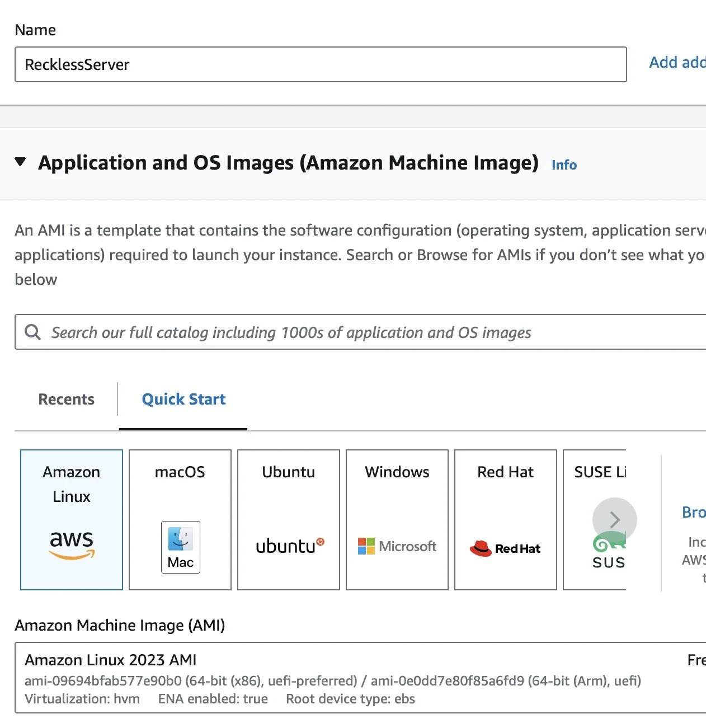Choose the Windows AMI card
Screen dimensions: 706x728
pyautogui.click(x=397, y=520)
